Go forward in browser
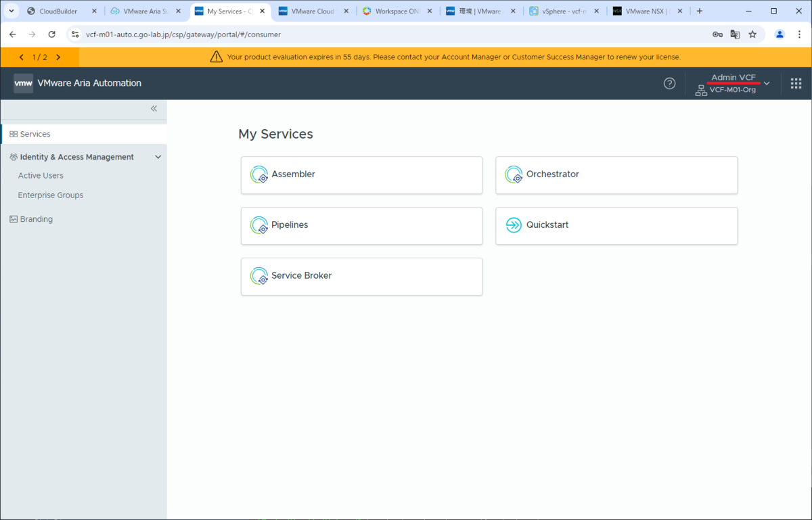 tap(32, 34)
